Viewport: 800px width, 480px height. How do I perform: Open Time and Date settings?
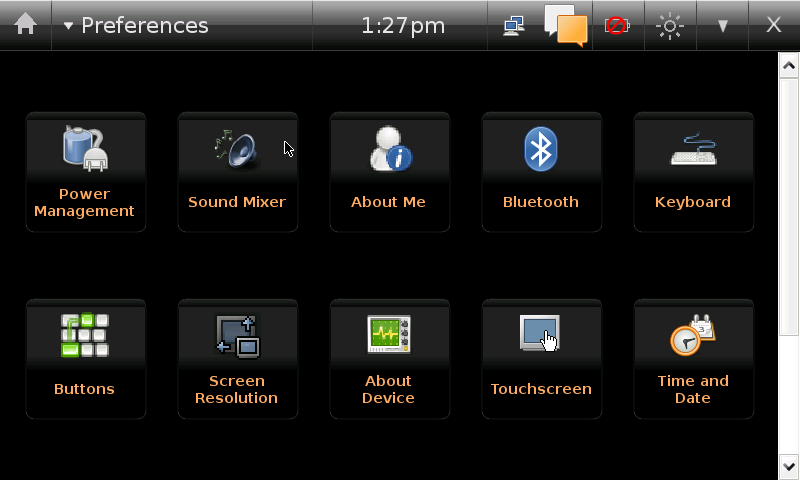coord(694,359)
